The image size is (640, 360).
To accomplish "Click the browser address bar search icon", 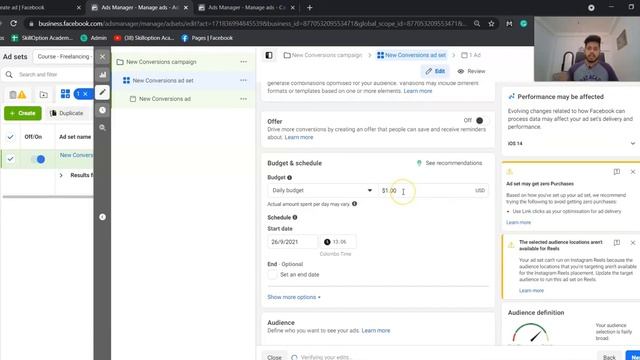I will coord(477,24).
